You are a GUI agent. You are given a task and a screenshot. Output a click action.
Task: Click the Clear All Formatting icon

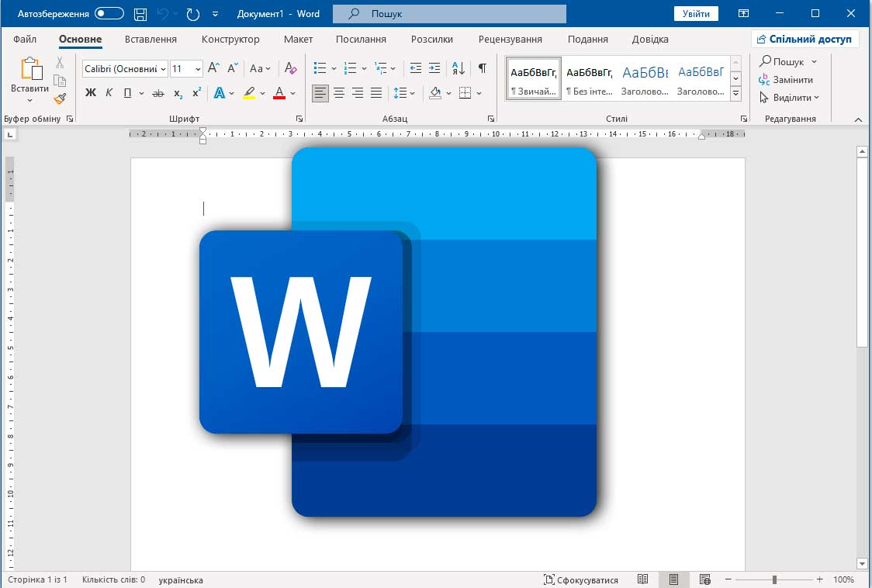point(291,68)
